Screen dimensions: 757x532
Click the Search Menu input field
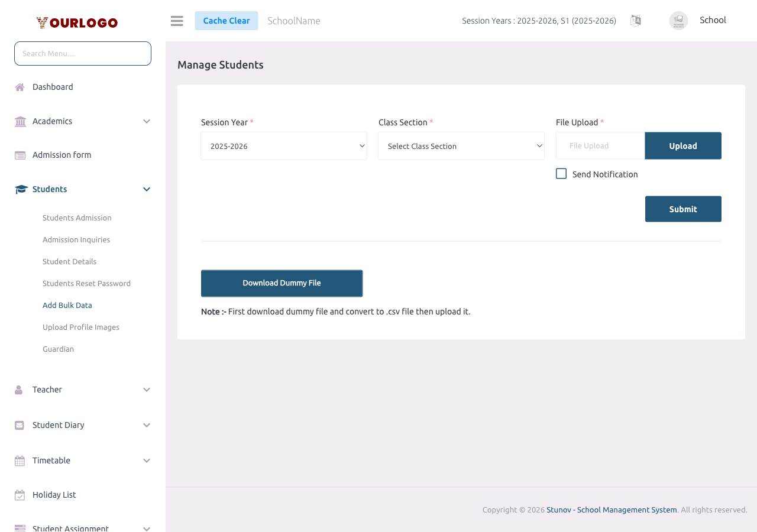82,53
